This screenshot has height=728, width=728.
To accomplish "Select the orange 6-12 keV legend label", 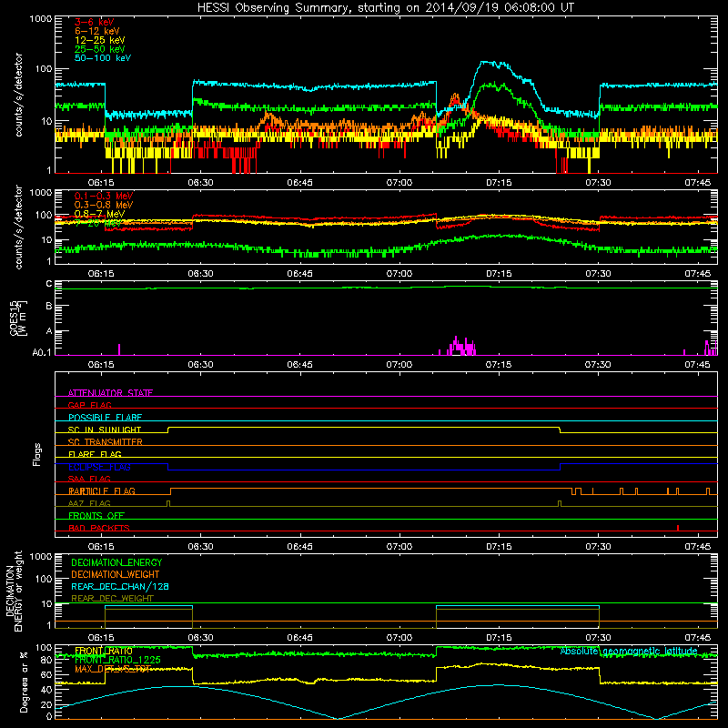I will click(97, 31).
